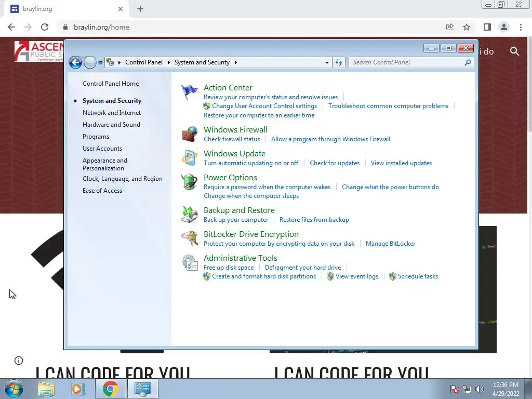The height and width of the screenshot is (399, 532).
Task: Expand the arrow after System and Security
Action: 235,62
